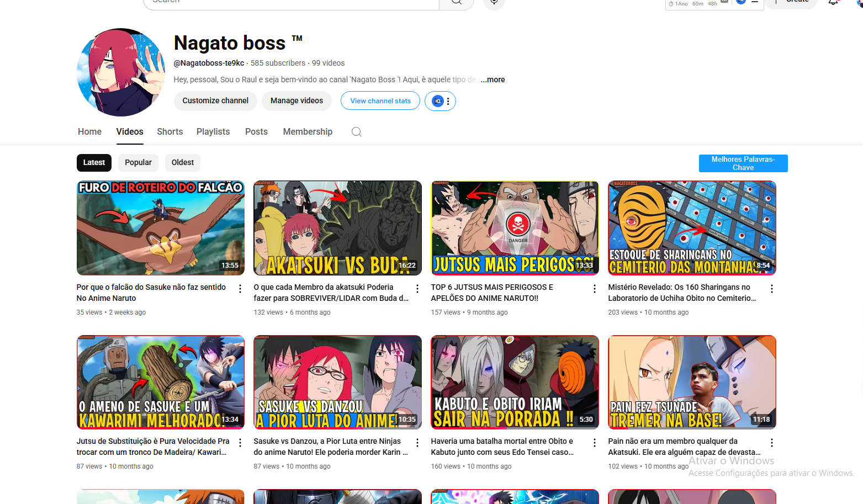Open options menu for Akatsuki vs Buda video
The height and width of the screenshot is (504, 863).
coord(417,289)
